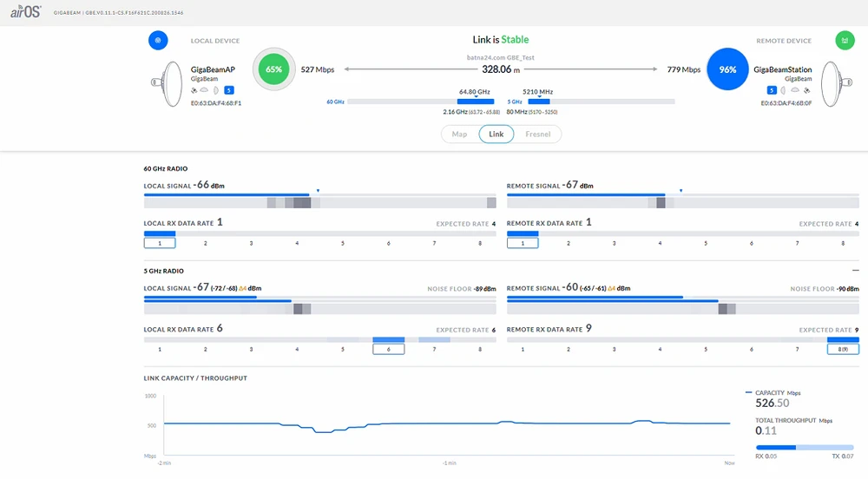Image resolution: width=868 pixels, height=479 pixels.
Task: Click the green remote device round icon
Action: click(x=843, y=41)
